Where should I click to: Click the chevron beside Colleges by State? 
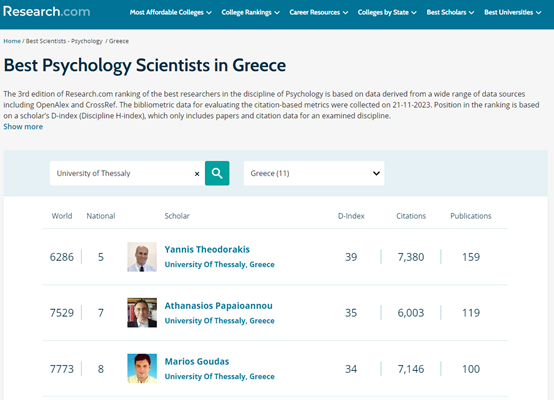(x=414, y=13)
